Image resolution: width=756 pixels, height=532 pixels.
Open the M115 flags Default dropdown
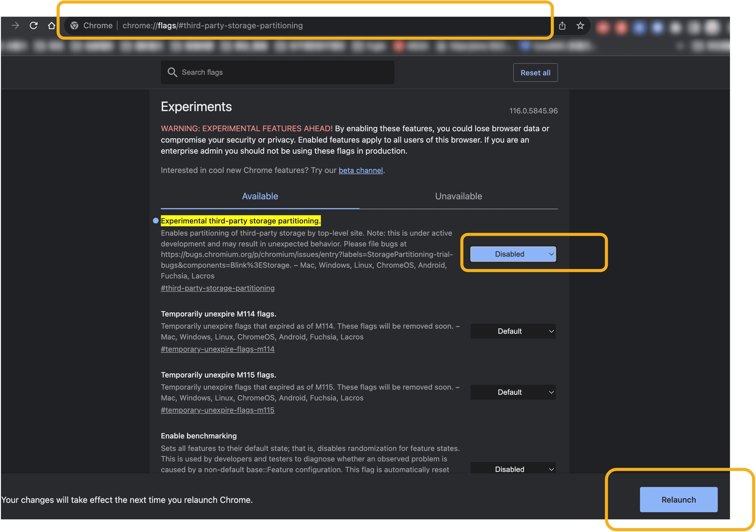(513, 392)
